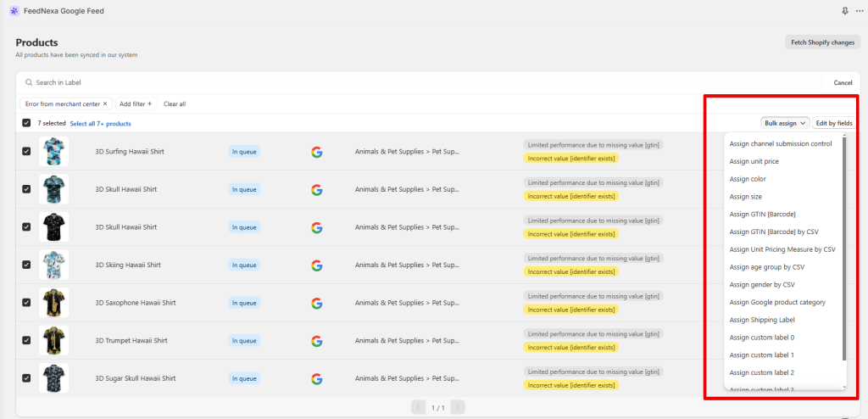Choose Assign Unit Pricing Measure by CSV
Image resolution: width=868 pixels, height=419 pixels.
(x=782, y=249)
